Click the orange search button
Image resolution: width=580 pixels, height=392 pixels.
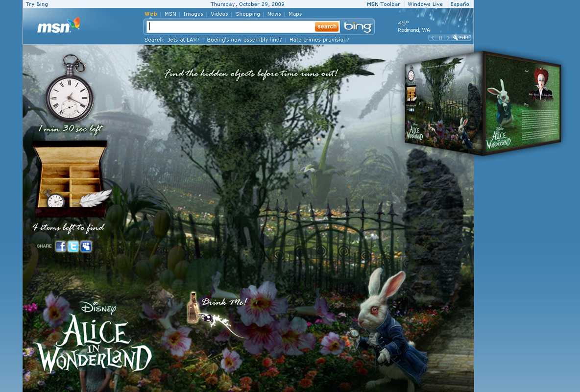[327, 26]
